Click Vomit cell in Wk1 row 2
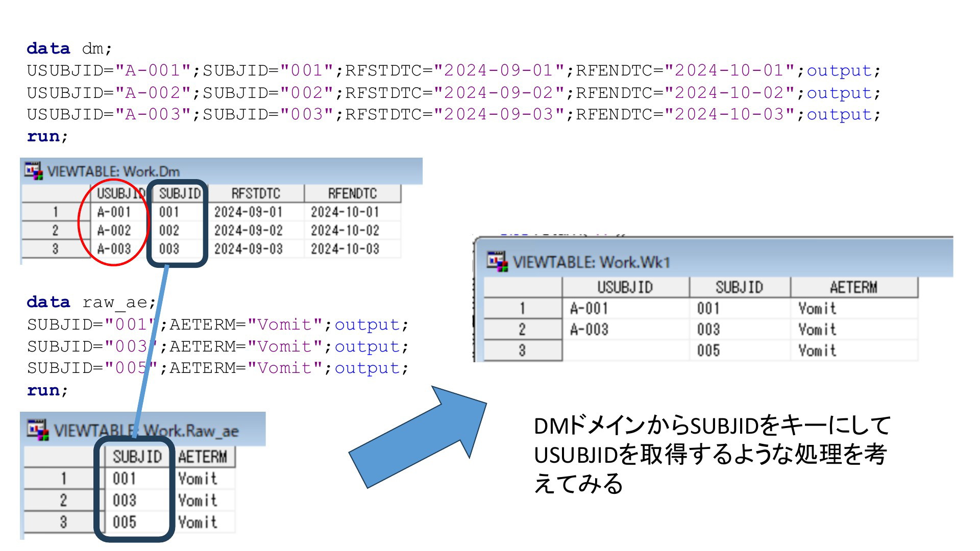Image resolution: width=980 pixels, height=551 pixels. coord(854,330)
